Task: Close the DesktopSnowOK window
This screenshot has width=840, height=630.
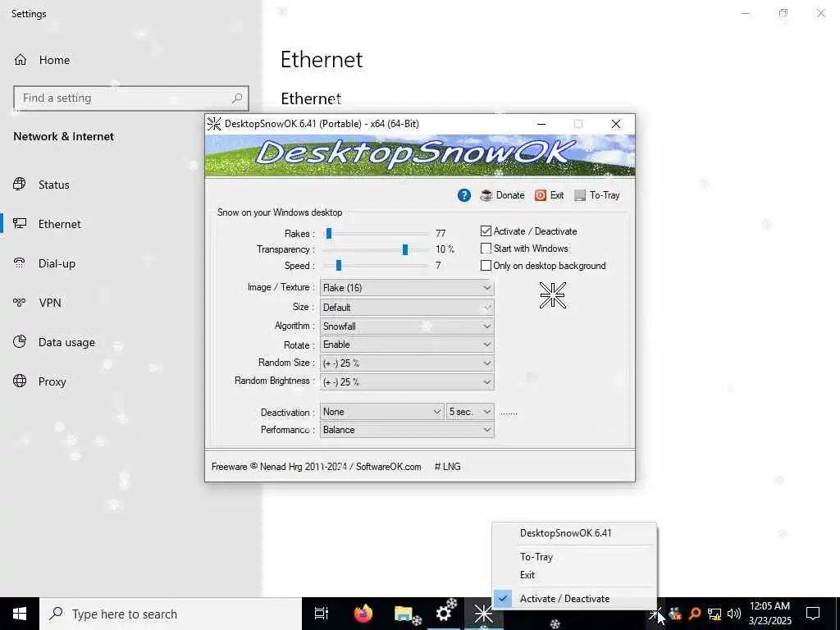Action: pyautogui.click(x=616, y=124)
